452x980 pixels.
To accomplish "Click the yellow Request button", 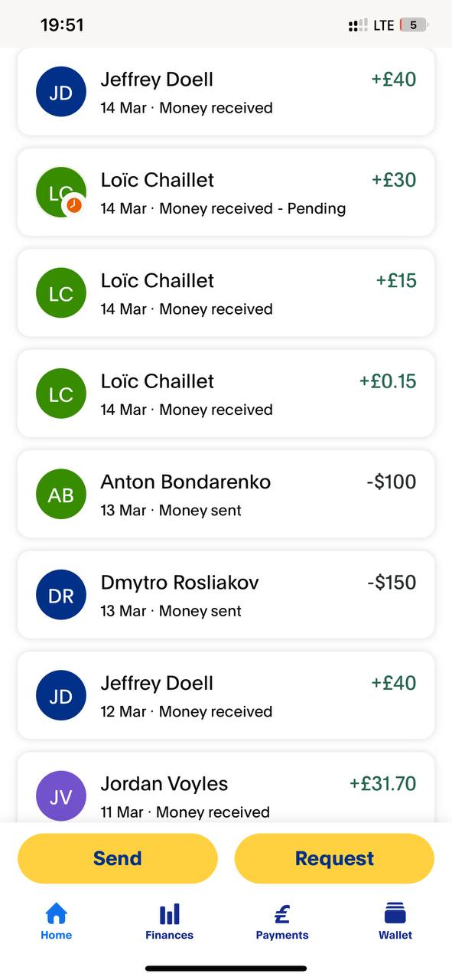I will tap(334, 858).
